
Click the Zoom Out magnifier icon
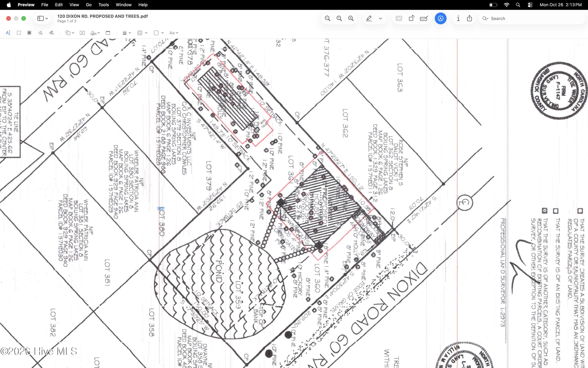[x=328, y=18]
